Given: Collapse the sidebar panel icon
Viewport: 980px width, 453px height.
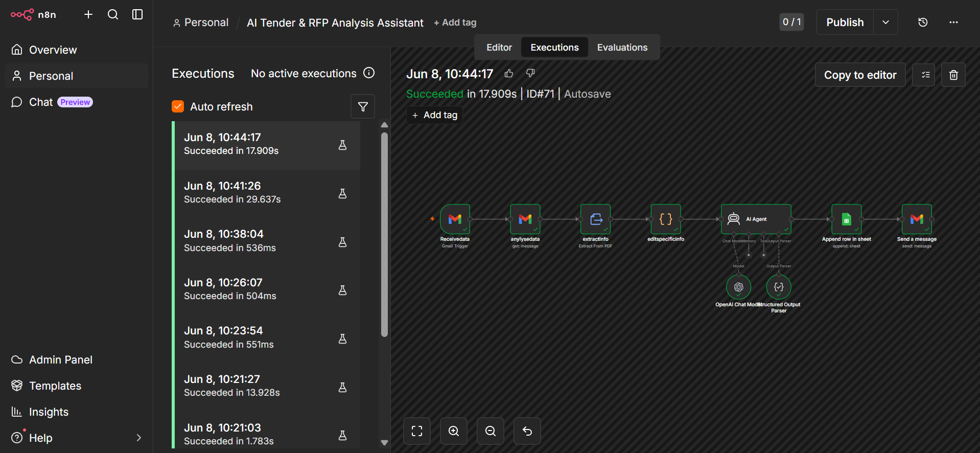Looking at the screenshot, I should point(137,14).
